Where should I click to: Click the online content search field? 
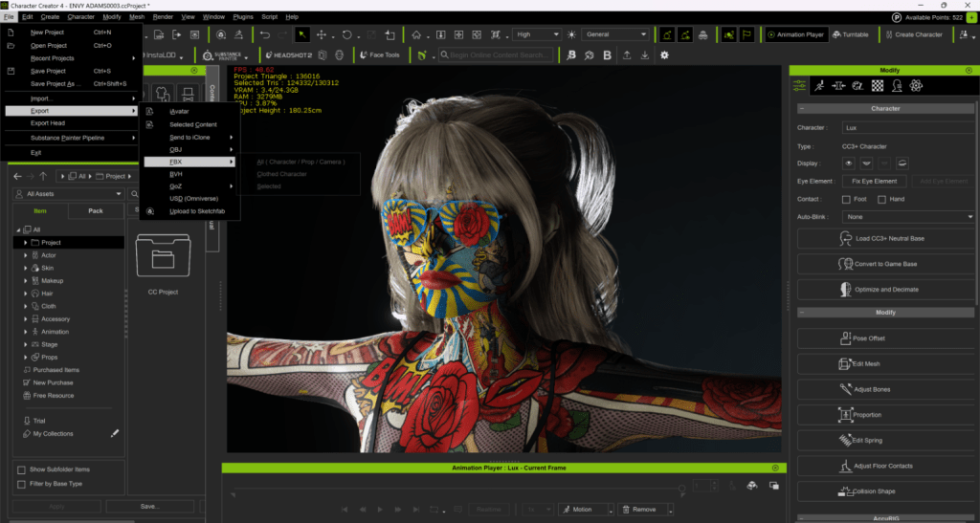coord(501,55)
